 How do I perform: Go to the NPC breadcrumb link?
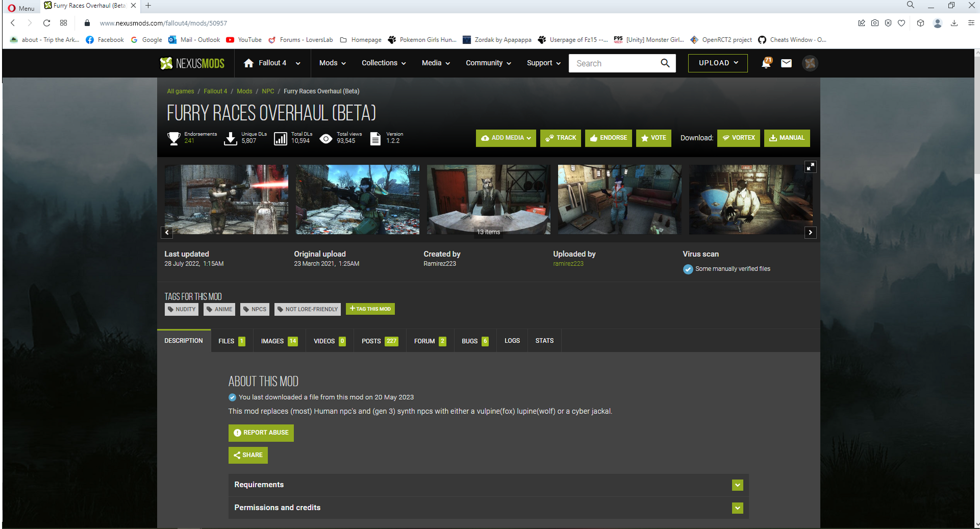tap(268, 91)
